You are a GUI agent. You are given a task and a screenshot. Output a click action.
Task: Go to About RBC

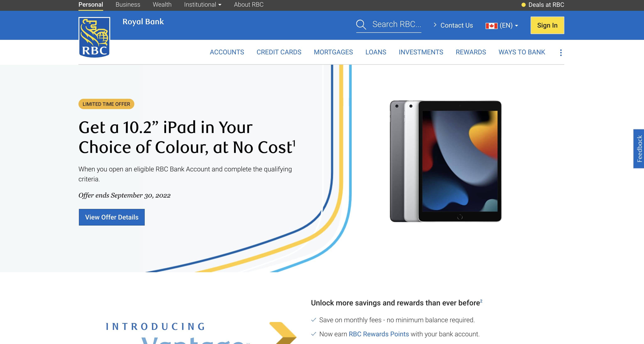coord(249,5)
